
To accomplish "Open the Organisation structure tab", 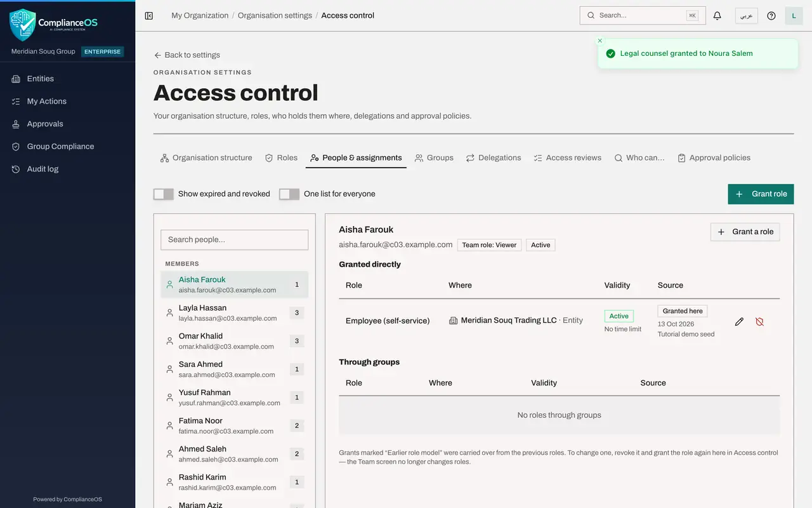I will (x=206, y=158).
